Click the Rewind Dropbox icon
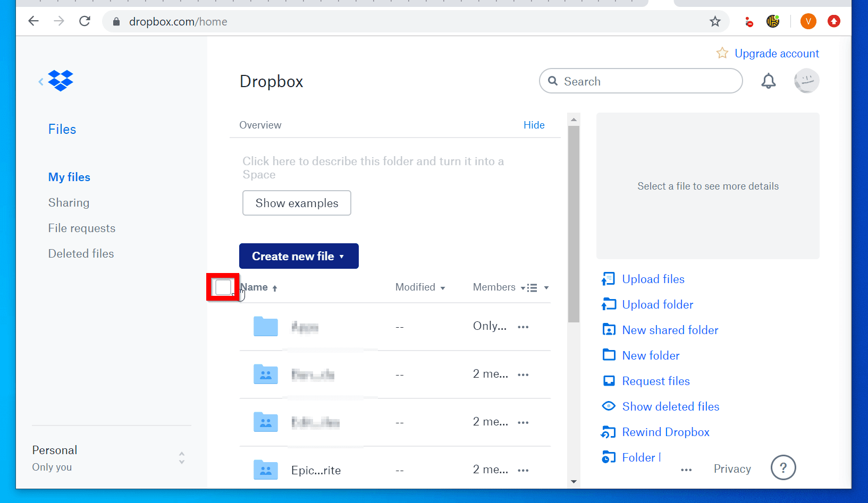Screen dimensions: 868x503 [609, 432]
